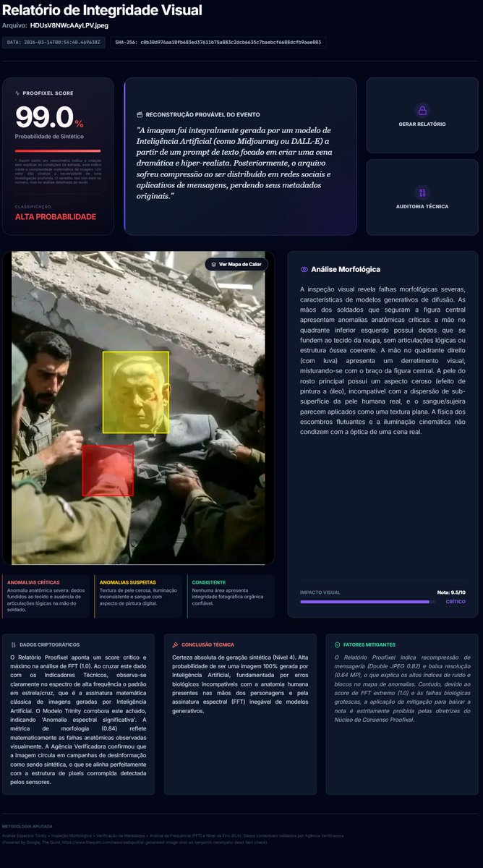Click the purple Impacto Visual progress bar
The image size is (483, 868).
[x=367, y=602]
